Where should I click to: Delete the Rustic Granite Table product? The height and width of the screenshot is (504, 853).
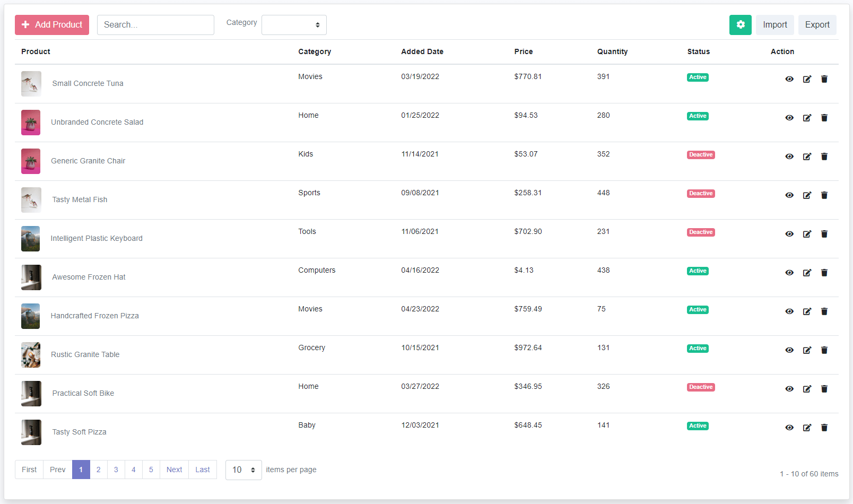[824, 350]
